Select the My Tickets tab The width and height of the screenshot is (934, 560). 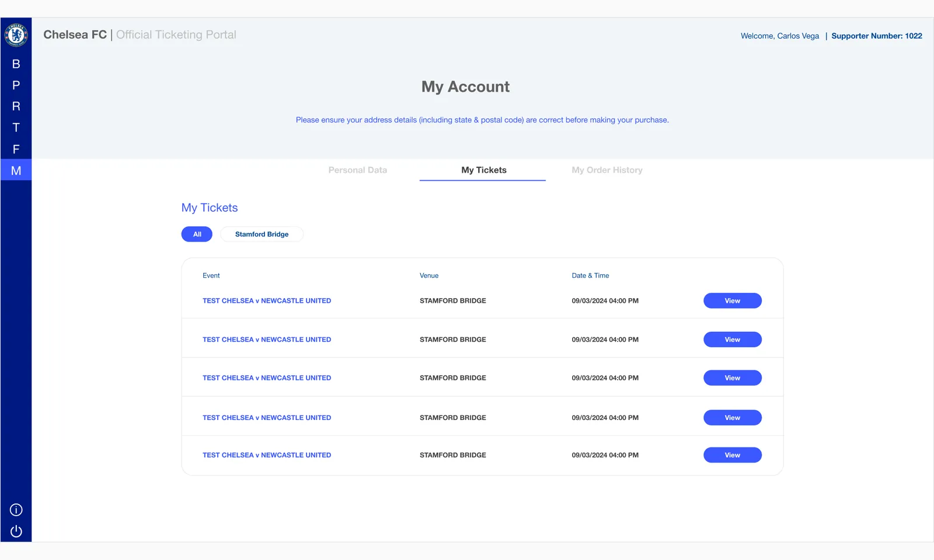coord(483,170)
